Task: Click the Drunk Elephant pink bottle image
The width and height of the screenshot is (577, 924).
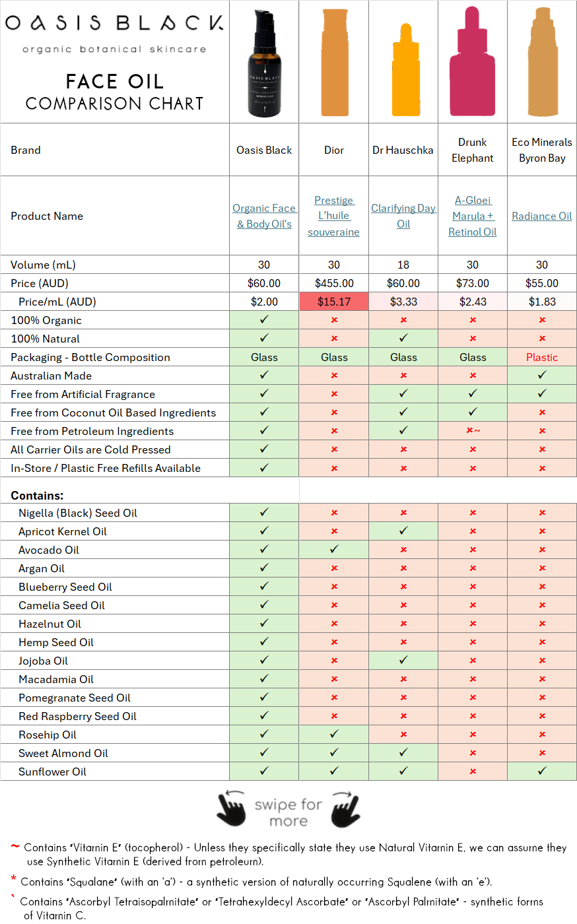Action: (x=473, y=61)
